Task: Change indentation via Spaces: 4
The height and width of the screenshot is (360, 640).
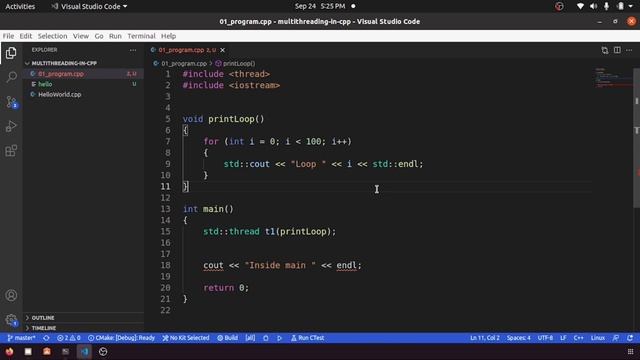Action: click(519, 338)
